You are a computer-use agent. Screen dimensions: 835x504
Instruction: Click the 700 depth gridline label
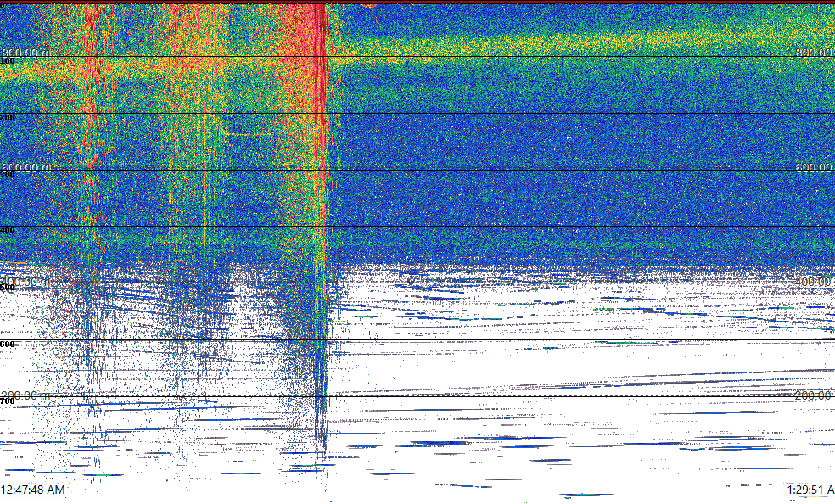pyautogui.click(x=8, y=400)
